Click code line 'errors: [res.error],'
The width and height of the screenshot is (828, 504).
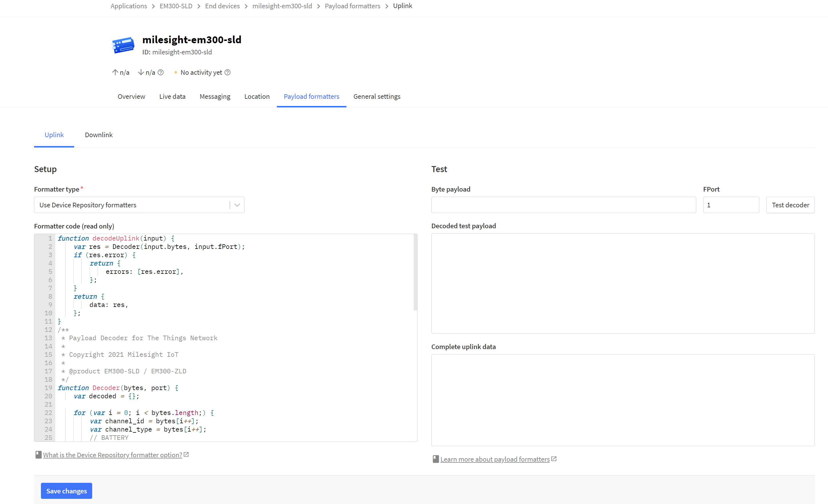point(145,271)
